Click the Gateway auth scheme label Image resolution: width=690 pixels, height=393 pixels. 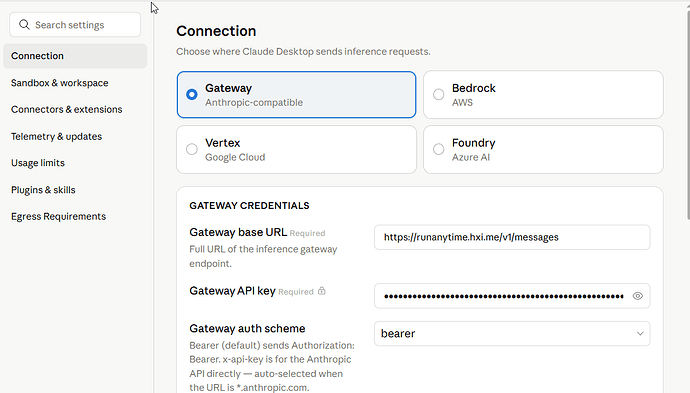247,328
